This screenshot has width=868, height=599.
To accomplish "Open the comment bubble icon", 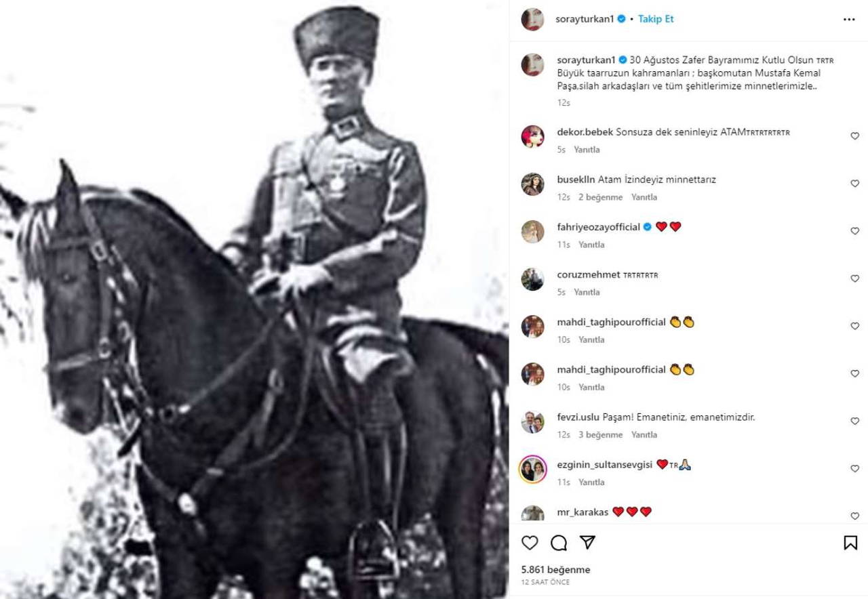I will 559,543.
